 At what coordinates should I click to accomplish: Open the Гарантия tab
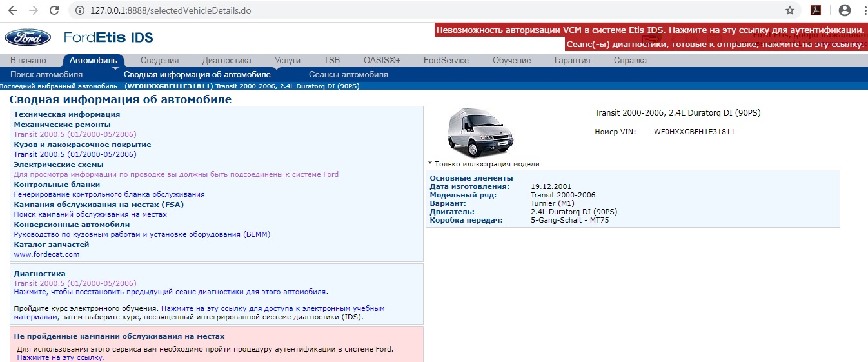tap(572, 61)
